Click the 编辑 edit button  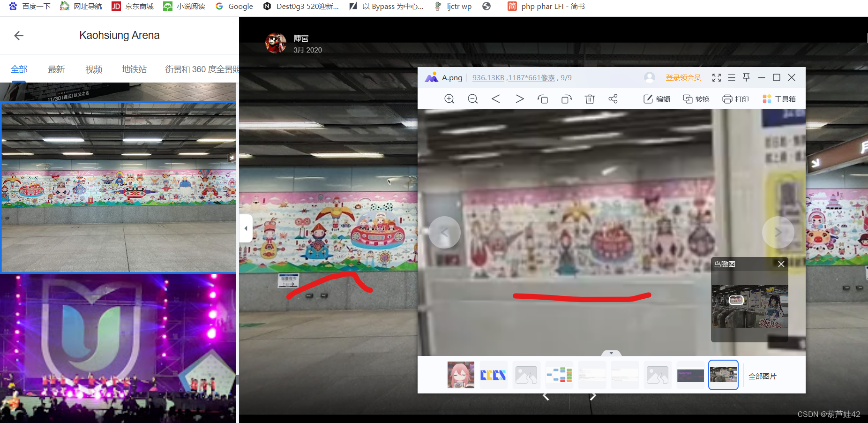tap(657, 99)
